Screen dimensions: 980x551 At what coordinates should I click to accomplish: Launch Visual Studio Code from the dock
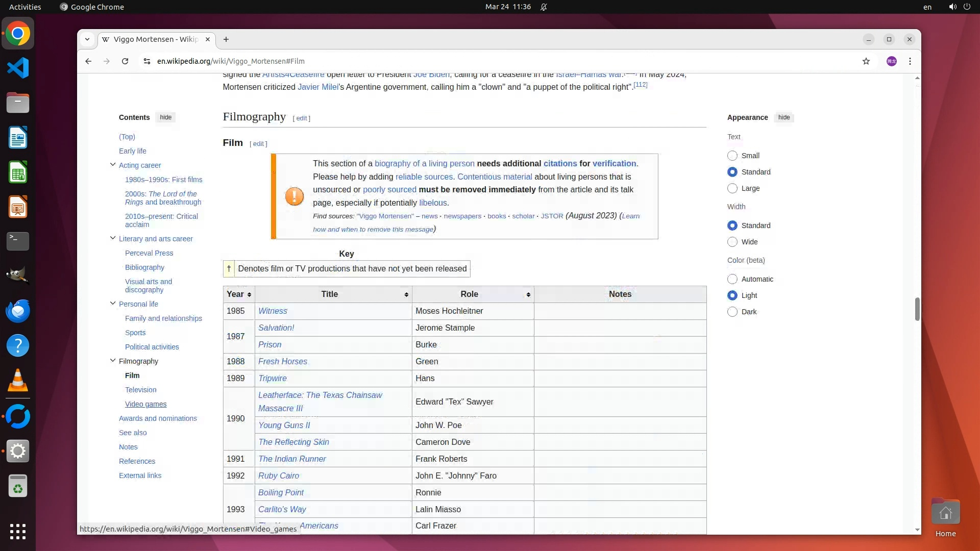pyautogui.click(x=18, y=68)
